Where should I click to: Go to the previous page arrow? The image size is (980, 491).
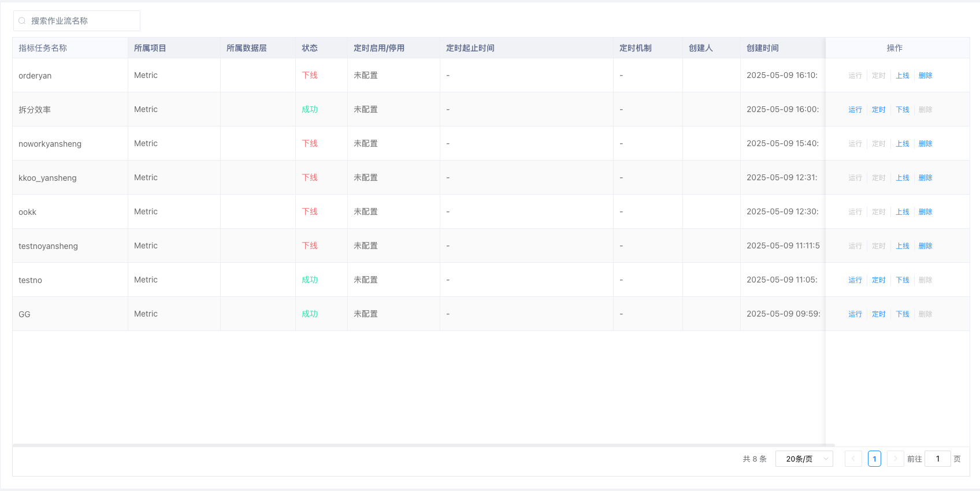(x=853, y=459)
